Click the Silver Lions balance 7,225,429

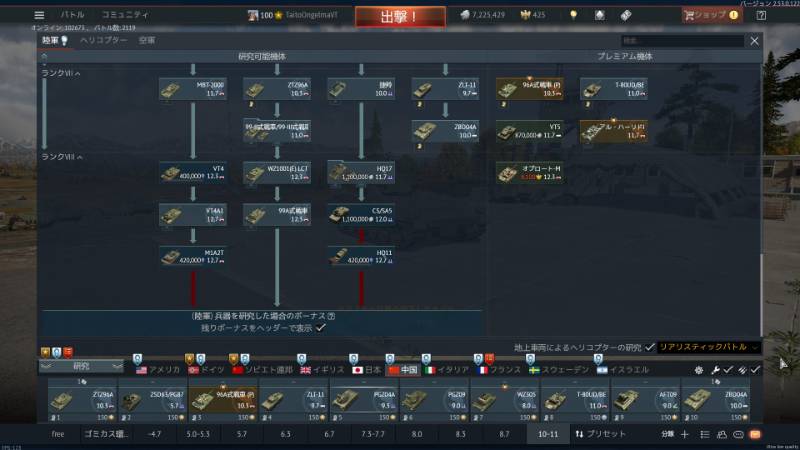[x=482, y=15]
